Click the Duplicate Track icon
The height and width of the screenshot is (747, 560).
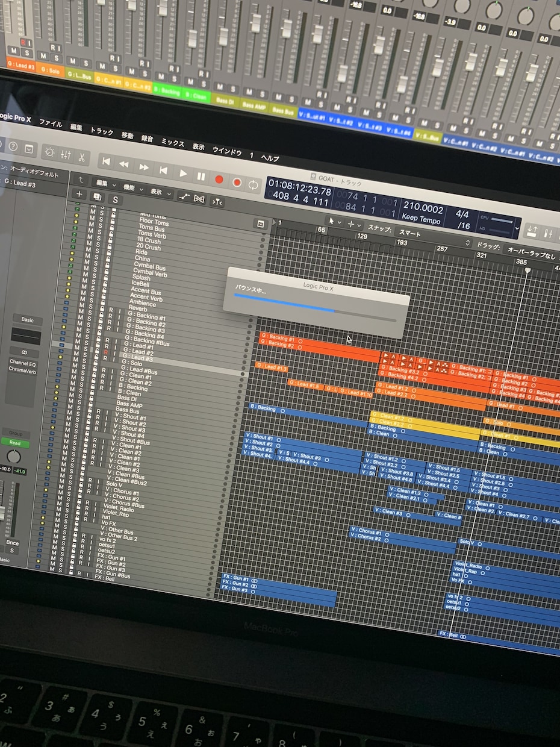[97, 196]
